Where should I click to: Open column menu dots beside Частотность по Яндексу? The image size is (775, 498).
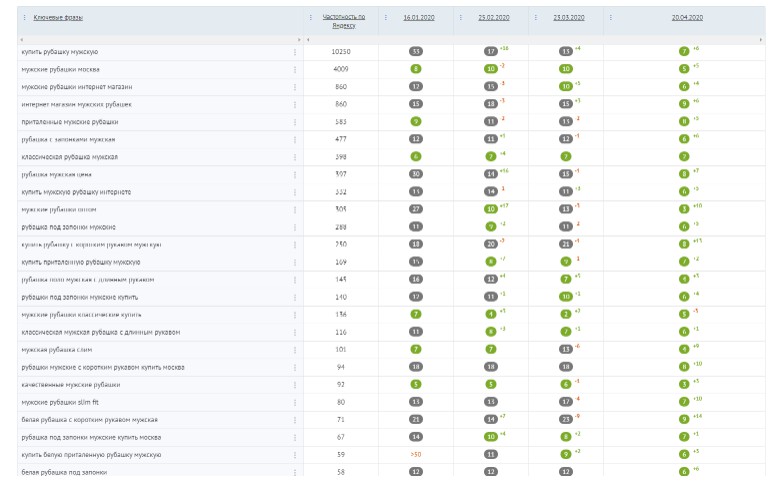[312, 18]
